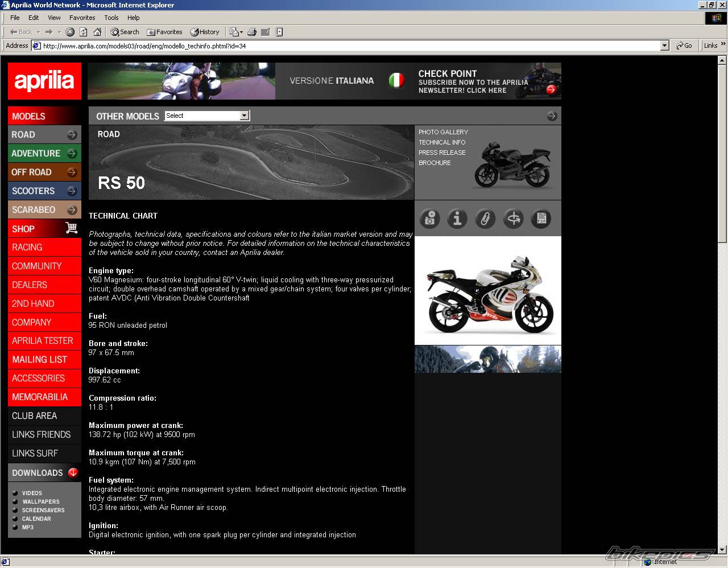Click the Go button beside the address bar
Viewport: 728px width, 568px height.
pyautogui.click(x=684, y=46)
